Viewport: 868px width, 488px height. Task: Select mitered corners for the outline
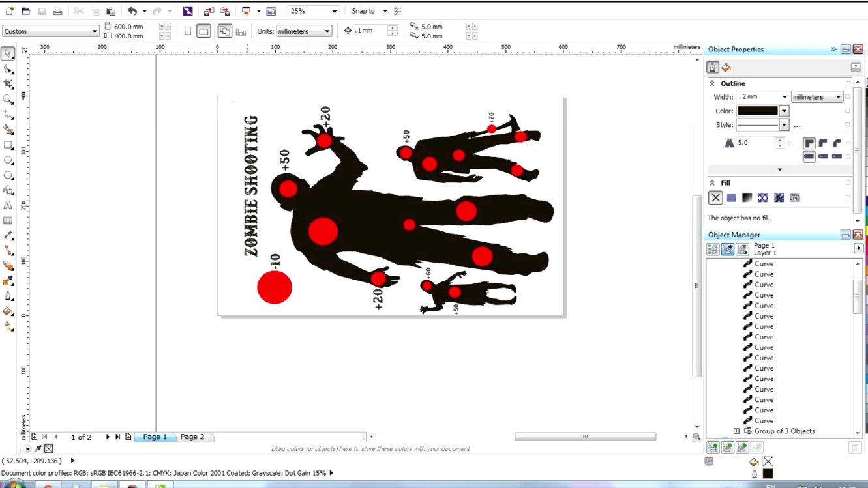(809, 143)
